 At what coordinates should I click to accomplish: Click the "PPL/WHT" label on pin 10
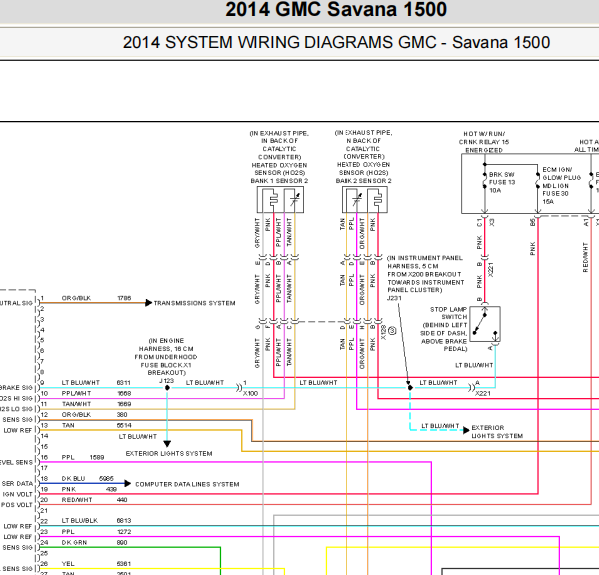click(76, 393)
